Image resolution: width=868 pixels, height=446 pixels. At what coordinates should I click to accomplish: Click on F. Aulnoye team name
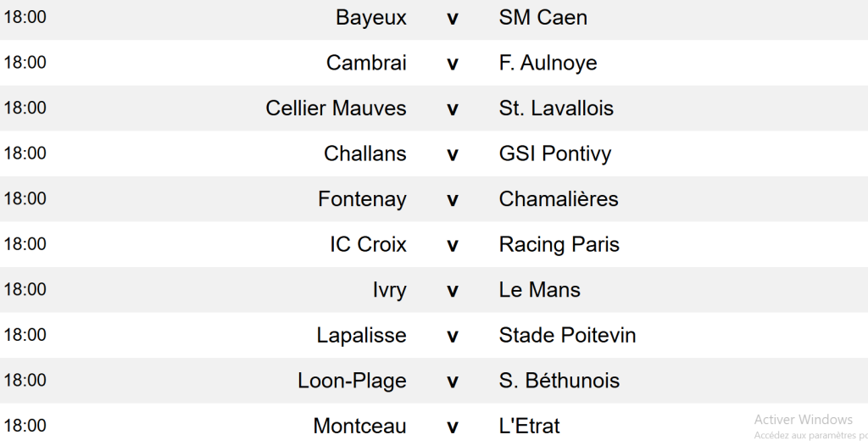pos(548,63)
